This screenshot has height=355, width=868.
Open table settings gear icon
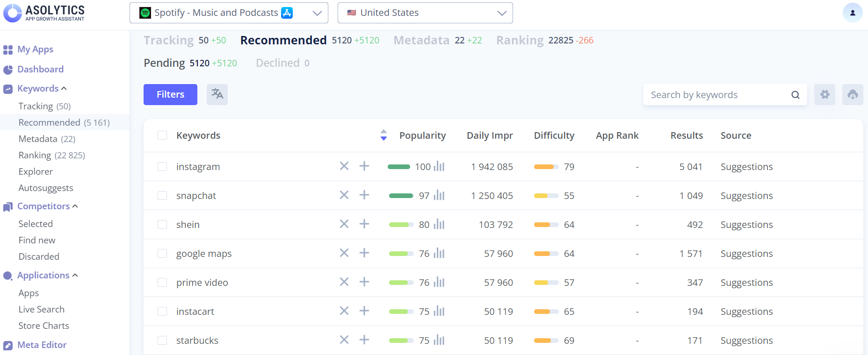825,94
